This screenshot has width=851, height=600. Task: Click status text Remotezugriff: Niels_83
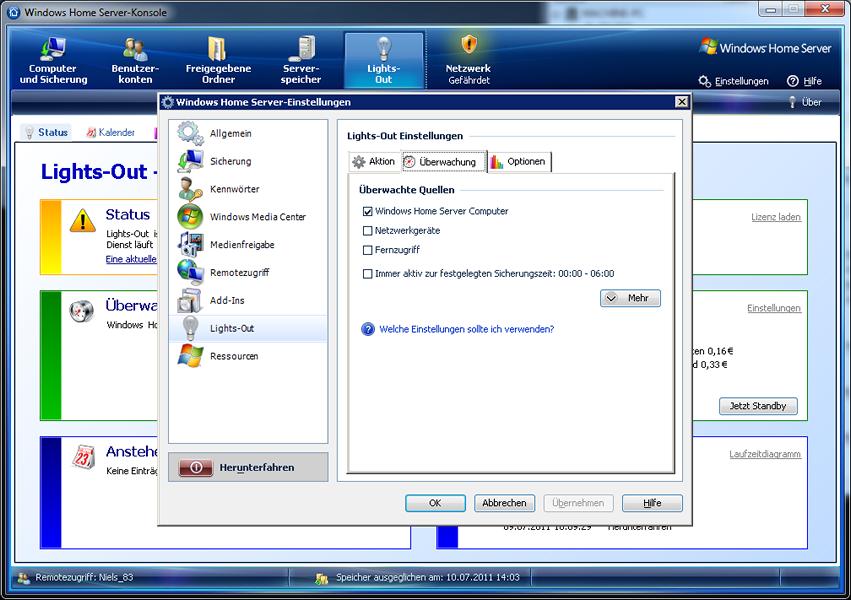(x=84, y=578)
